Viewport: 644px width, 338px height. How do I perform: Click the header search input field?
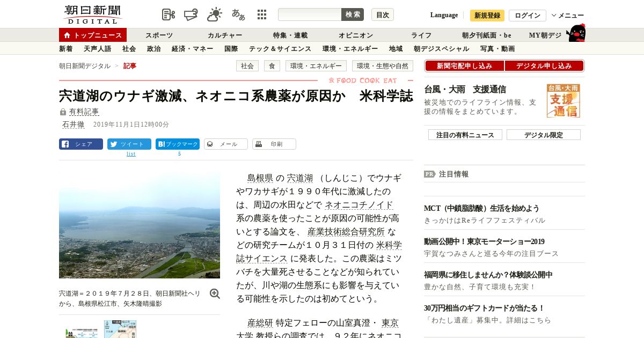310,14
